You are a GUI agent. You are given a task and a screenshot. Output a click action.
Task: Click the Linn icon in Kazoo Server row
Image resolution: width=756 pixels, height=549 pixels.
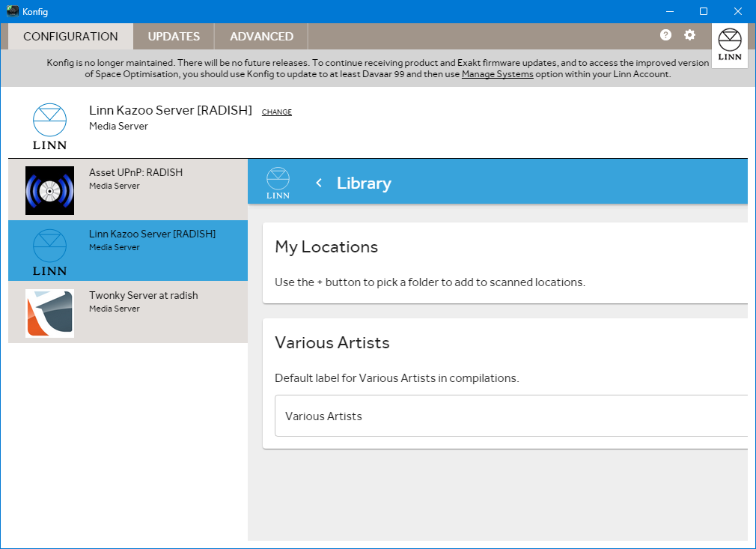pyautogui.click(x=49, y=252)
